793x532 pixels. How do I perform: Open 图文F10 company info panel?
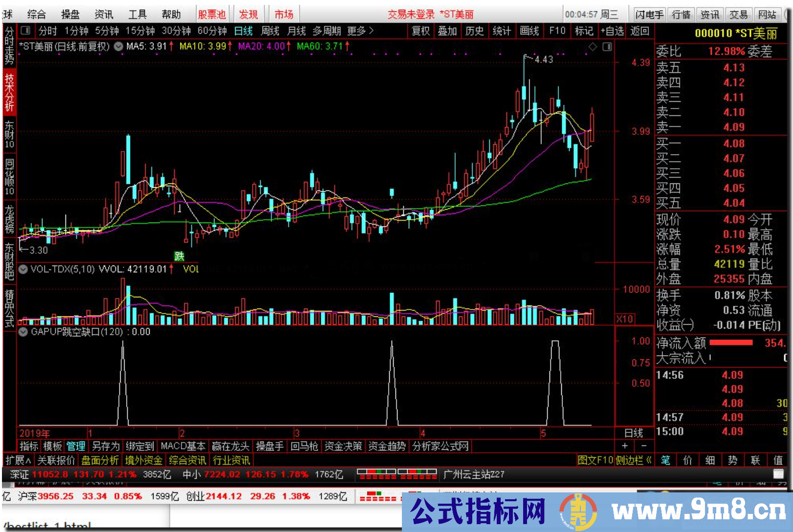tap(595, 461)
